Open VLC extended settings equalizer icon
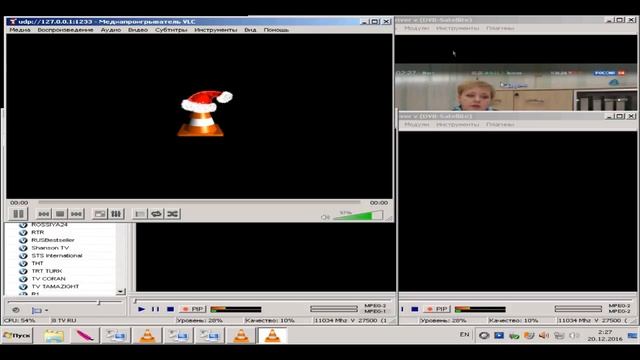This screenshot has height=360, width=640. [116, 214]
